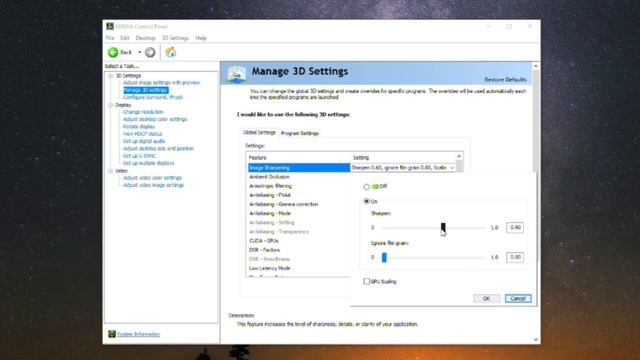640x360 pixels.
Task: Click the Cancel button
Action: pos(518,298)
